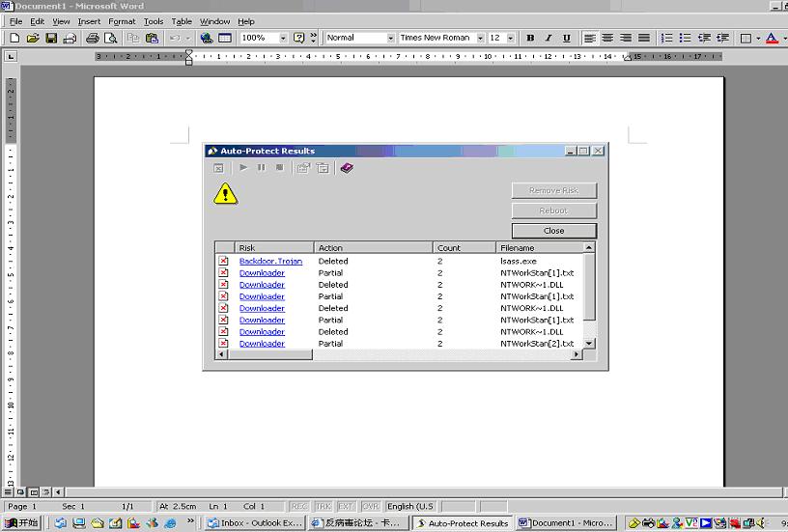
Task: Click the numbered list icon
Action: click(666, 39)
